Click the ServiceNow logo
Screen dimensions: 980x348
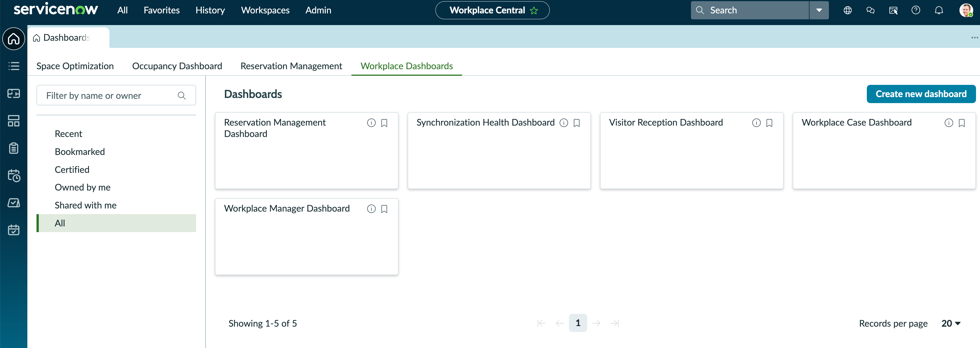(56, 9)
